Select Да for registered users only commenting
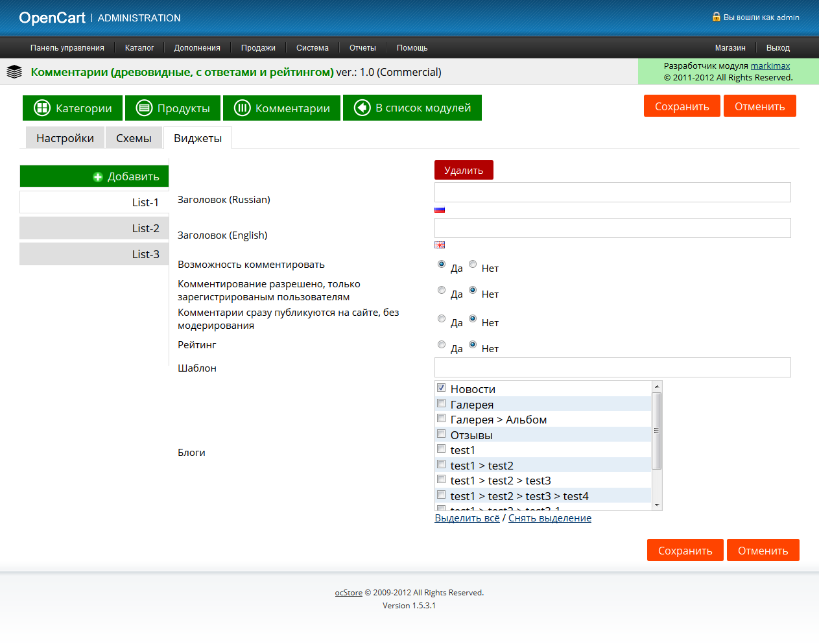The image size is (819, 644). [442, 290]
